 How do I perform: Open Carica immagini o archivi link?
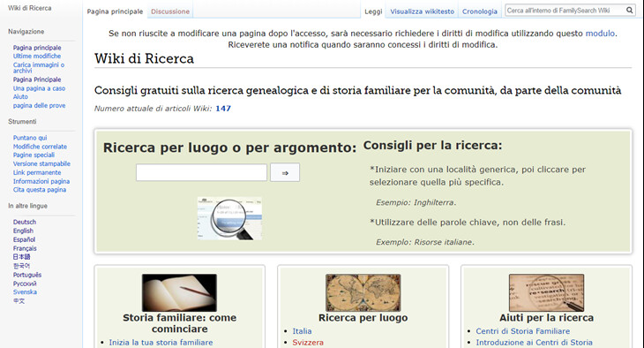pyautogui.click(x=39, y=67)
